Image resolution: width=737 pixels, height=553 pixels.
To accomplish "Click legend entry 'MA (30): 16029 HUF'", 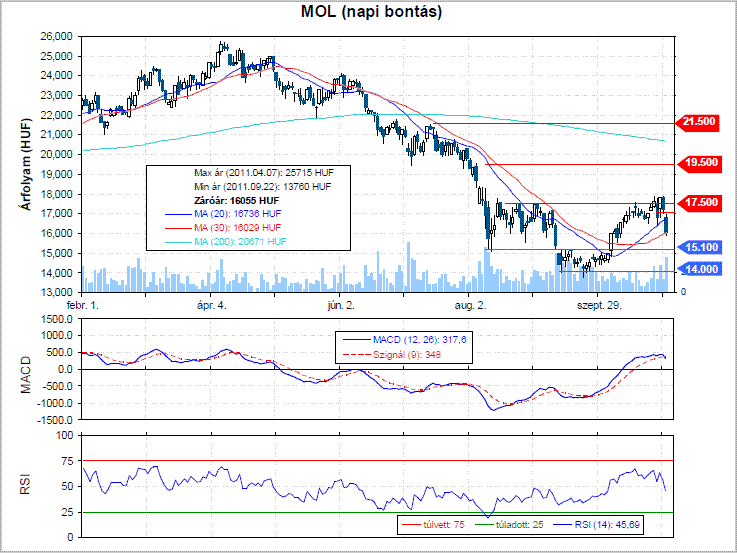I will coord(237,228).
